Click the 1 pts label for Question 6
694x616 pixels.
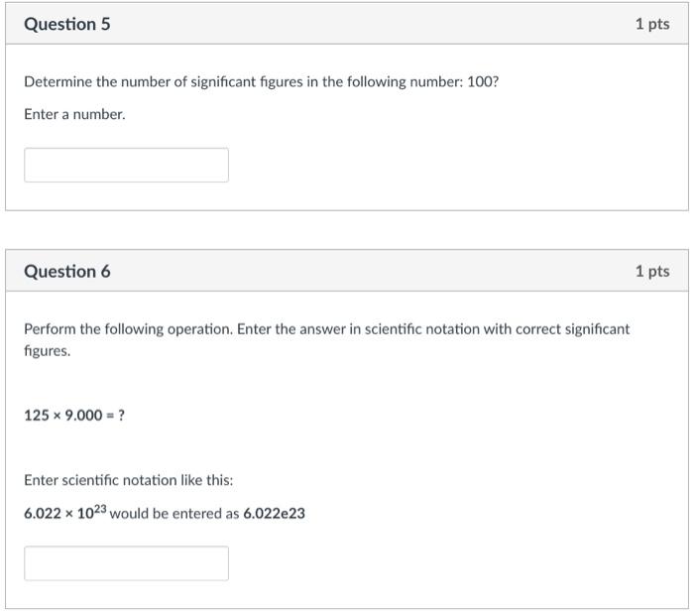tap(651, 271)
